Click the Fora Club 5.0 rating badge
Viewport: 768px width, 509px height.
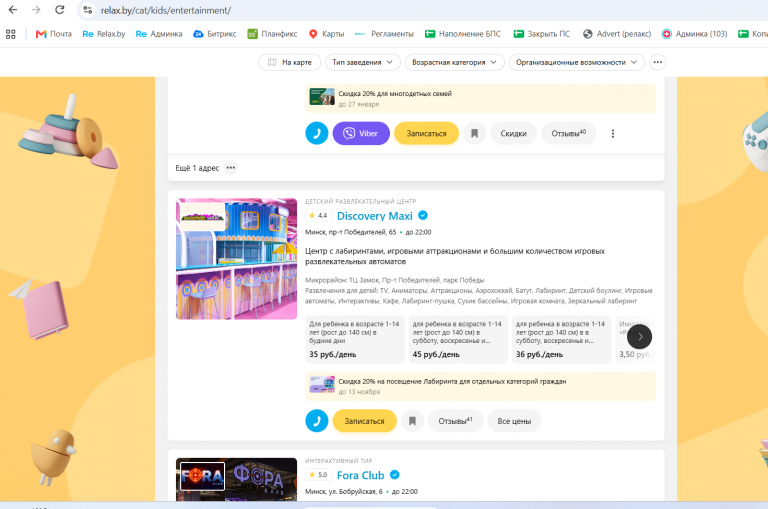click(318, 475)
